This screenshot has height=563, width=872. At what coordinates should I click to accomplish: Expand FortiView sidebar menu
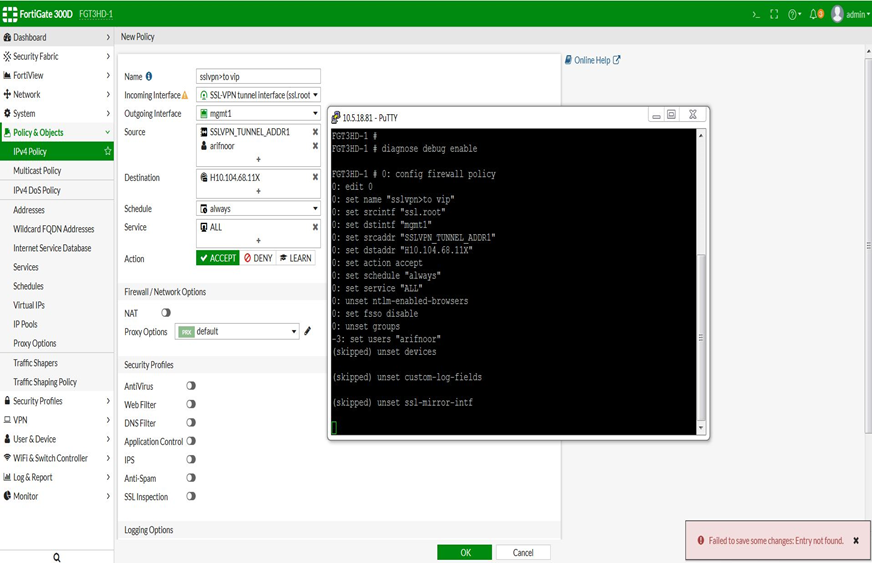pos(57,75)
